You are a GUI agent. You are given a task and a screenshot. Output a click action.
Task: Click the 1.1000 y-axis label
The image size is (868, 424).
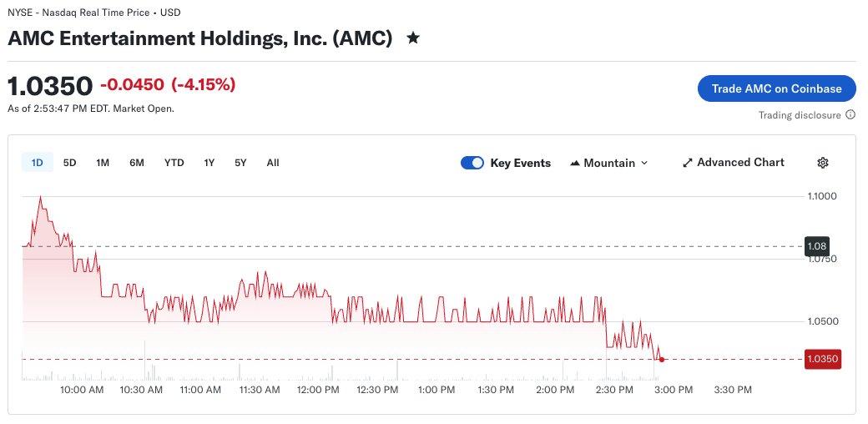(x=821, y=196)
